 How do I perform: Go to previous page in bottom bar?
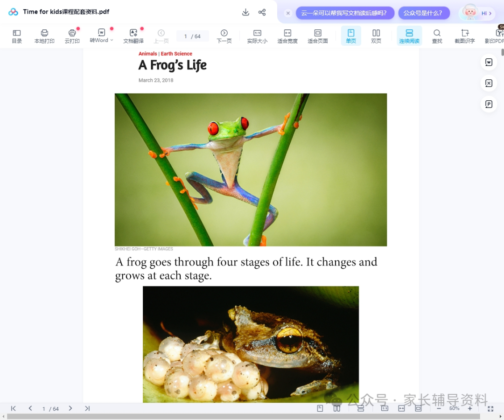[x=30, y=408]
